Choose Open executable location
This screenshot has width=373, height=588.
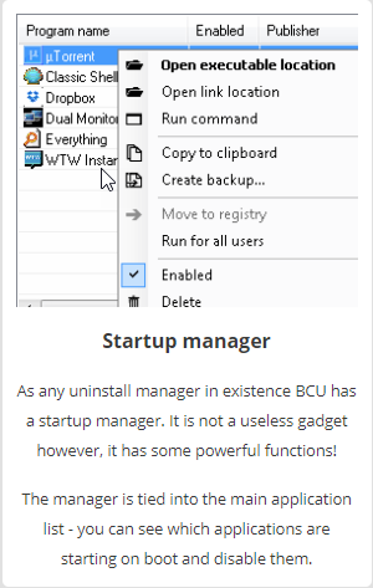(x=248, y=65)
